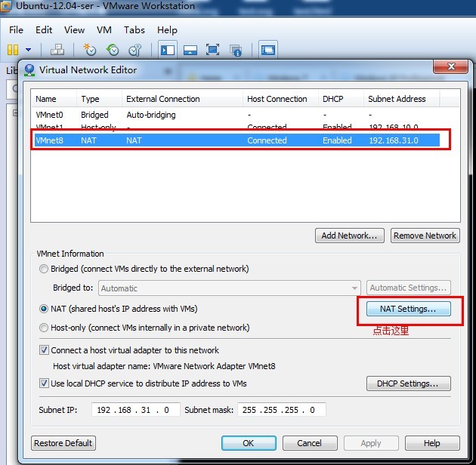Click the Send Ctrl+Alt+Del toolbar icon

click(57, 49)
